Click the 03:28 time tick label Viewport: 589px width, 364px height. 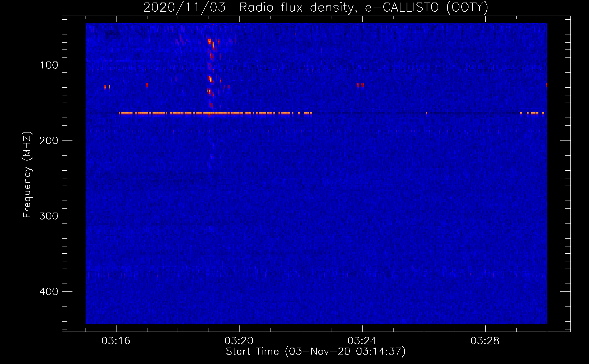[x=485, y=341]
